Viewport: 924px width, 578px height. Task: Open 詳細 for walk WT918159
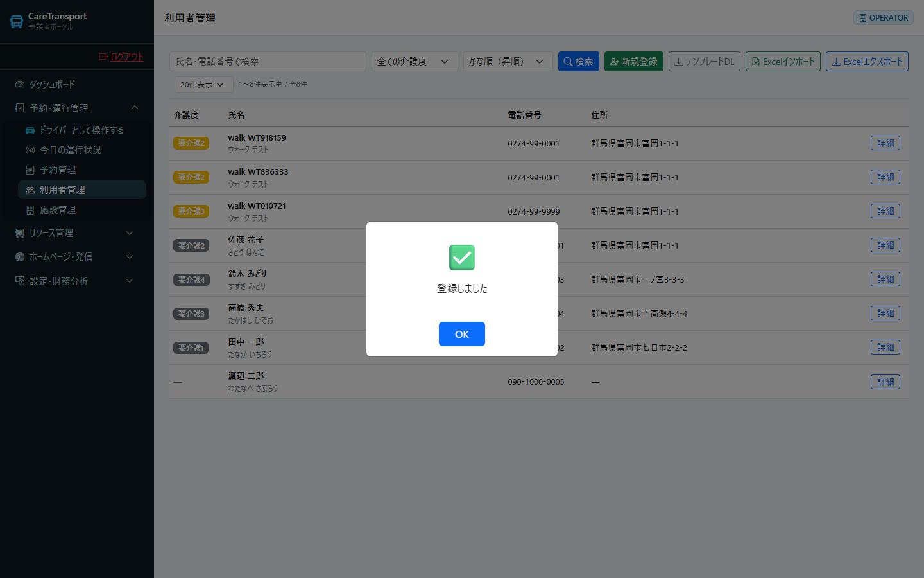tap(886, 143)
